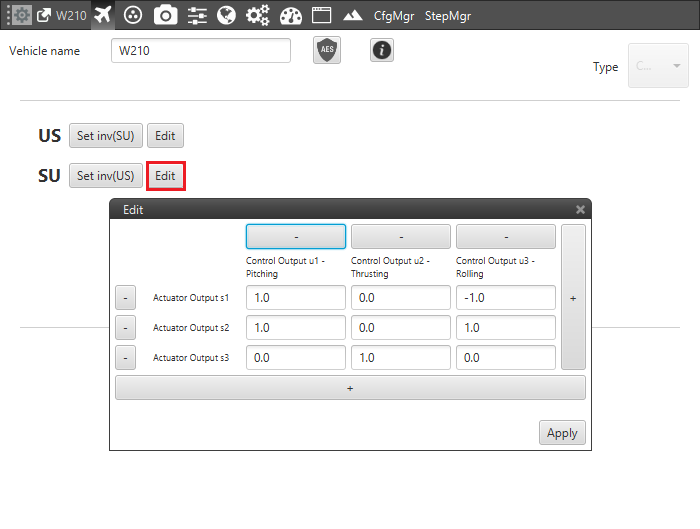Add a new row with wide plus button
Image resolution: width=700 pixels, height=529 pixels.
coord(350,388)
